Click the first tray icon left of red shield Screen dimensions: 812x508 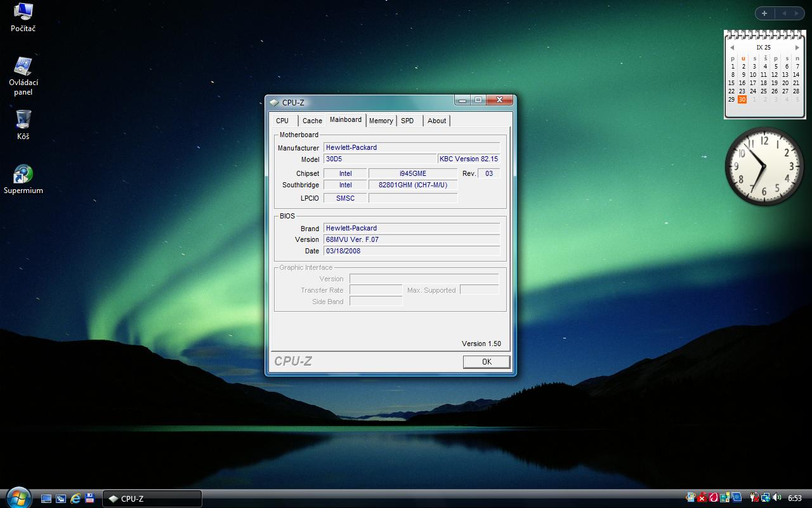[691, 498]
